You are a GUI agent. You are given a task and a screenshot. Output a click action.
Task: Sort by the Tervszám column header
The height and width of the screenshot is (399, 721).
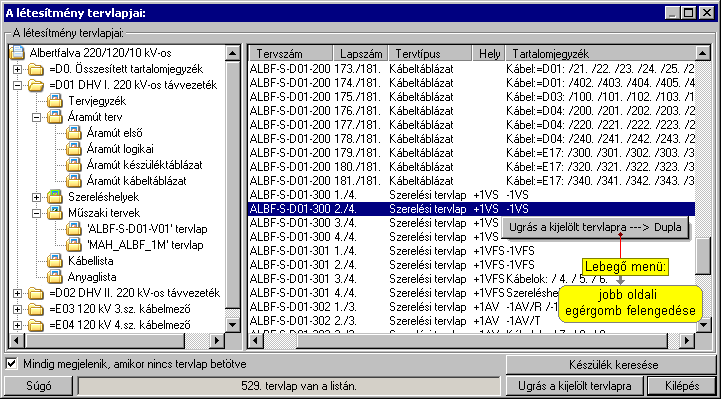tap(291, 53)
